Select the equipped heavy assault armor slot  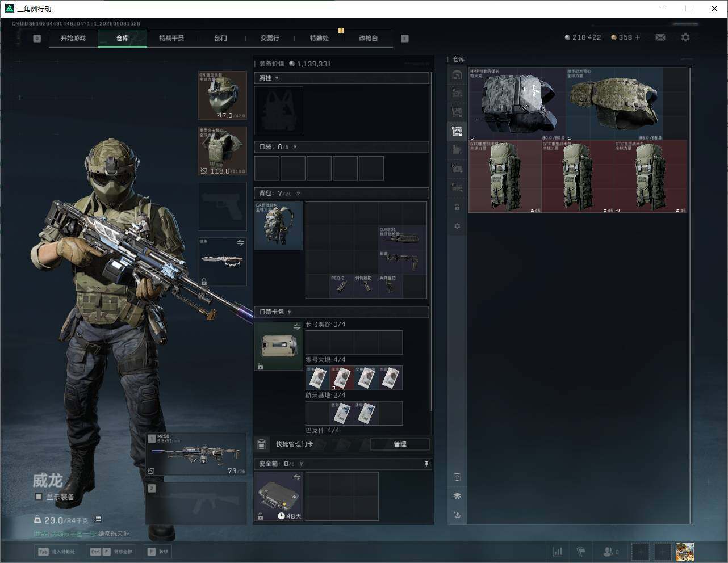pos(222,151)
